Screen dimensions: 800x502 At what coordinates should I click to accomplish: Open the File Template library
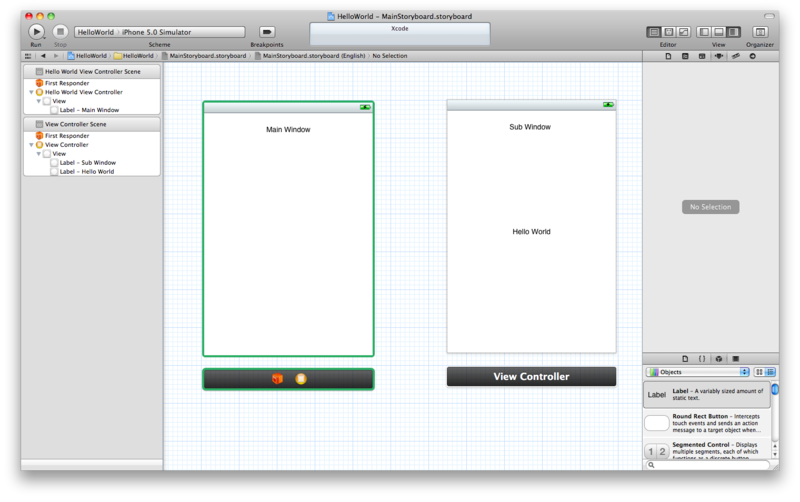(685, 359)
